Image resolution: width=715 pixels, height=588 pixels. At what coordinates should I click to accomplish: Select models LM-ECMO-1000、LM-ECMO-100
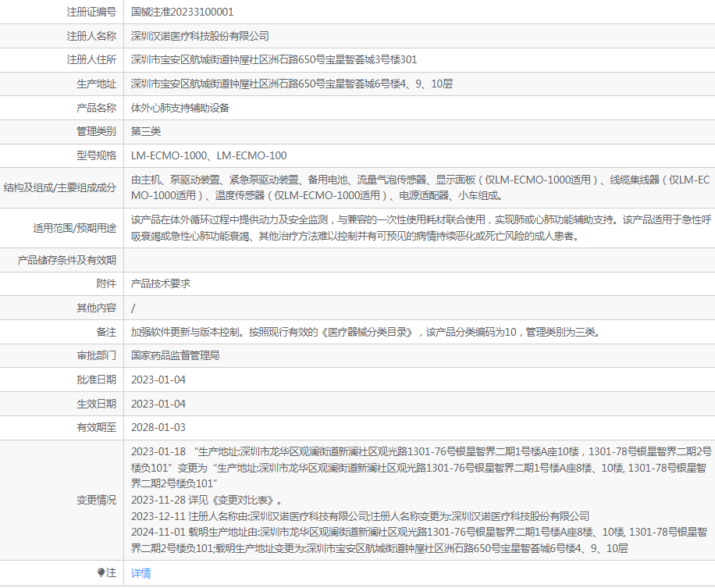[209, 156]
